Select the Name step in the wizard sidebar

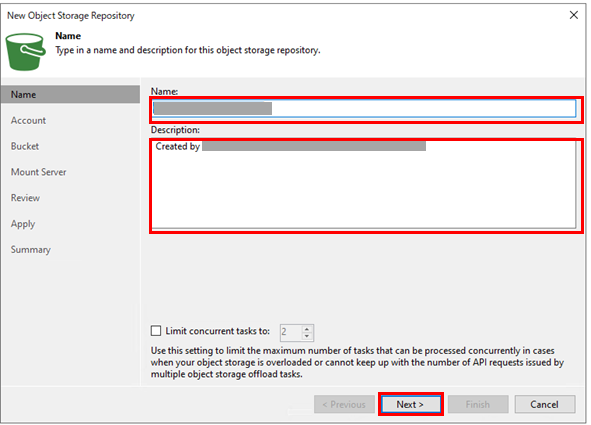(70, 95)
